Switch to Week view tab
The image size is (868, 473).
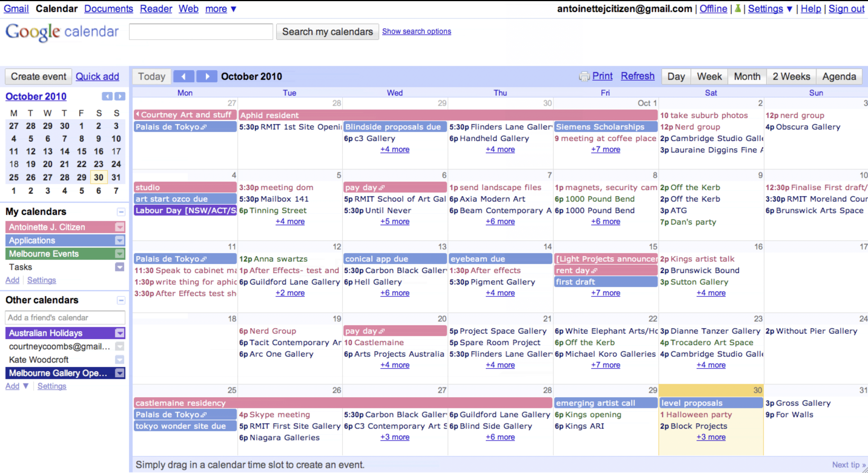(x=709, y=76)
